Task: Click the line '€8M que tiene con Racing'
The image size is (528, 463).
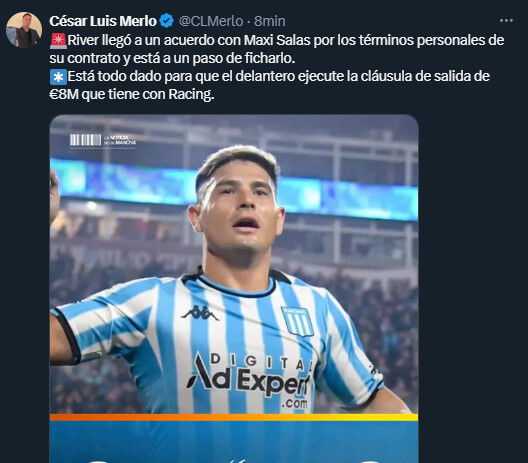Action: coord(132,94)
